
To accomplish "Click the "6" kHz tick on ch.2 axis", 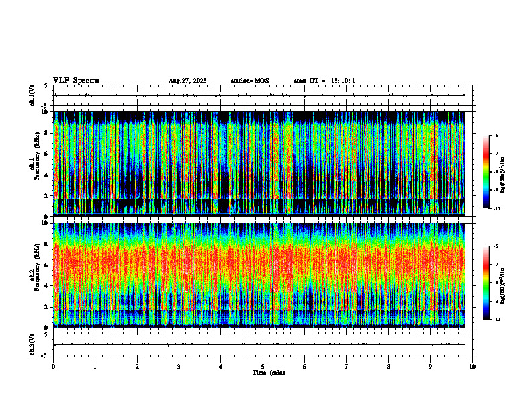I will coord(46,265).
